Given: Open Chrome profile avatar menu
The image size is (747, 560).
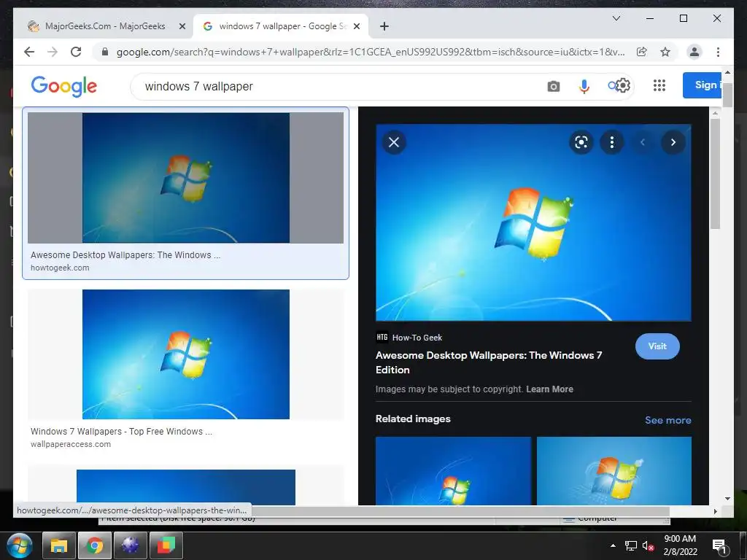Looking at the screenshot, I should point(694,52).
